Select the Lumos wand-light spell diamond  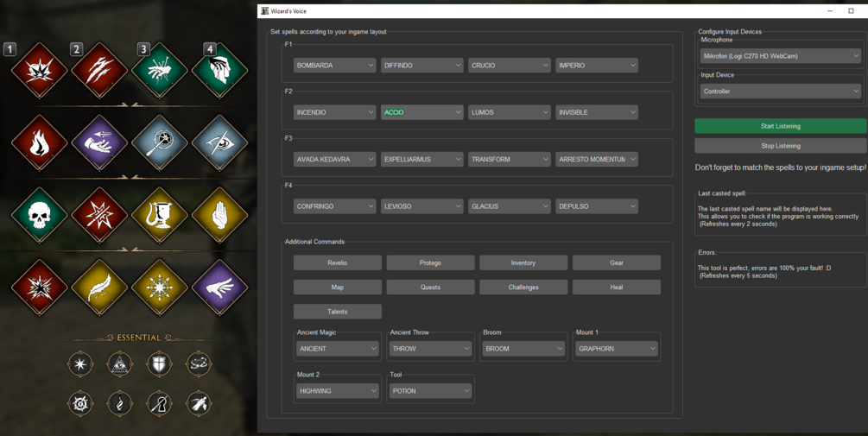pyautogui.click(x=160, y=142)
